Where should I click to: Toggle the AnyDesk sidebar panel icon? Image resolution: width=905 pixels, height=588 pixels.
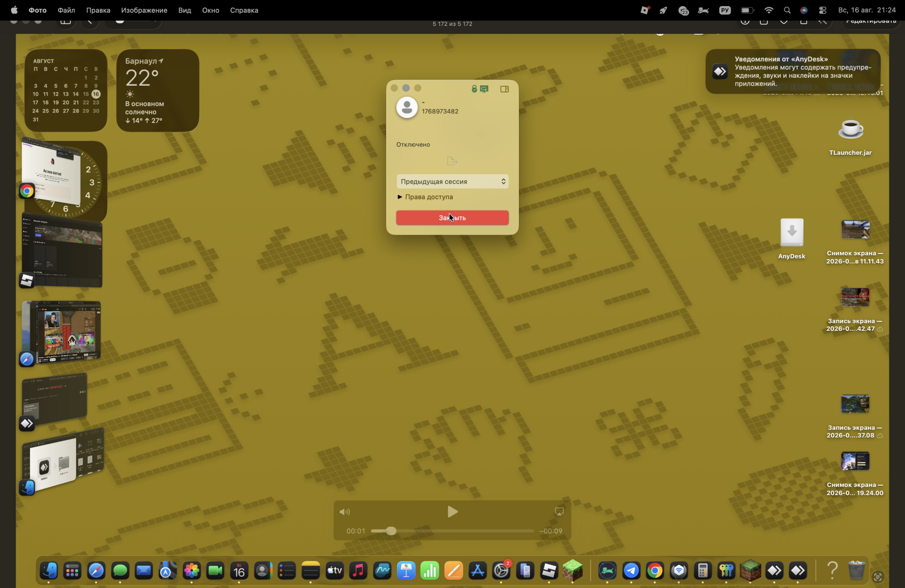pyautogui.click(x=504, y=89)
